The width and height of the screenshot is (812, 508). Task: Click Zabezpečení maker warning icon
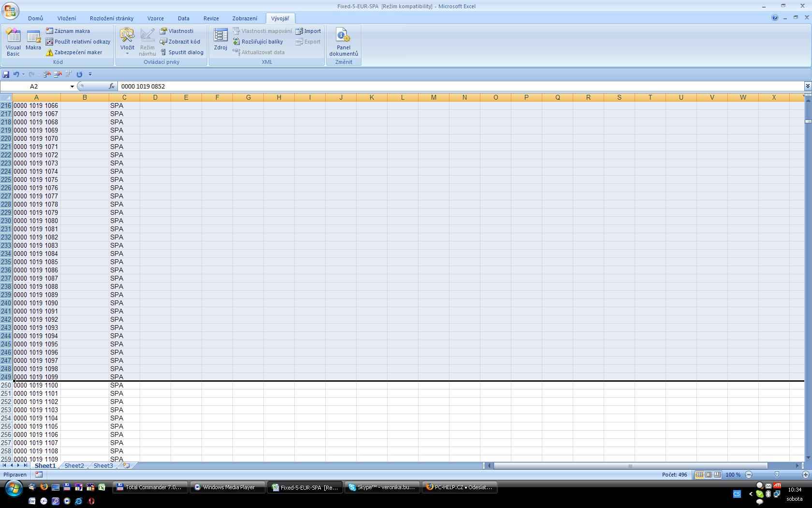point(49,52)
